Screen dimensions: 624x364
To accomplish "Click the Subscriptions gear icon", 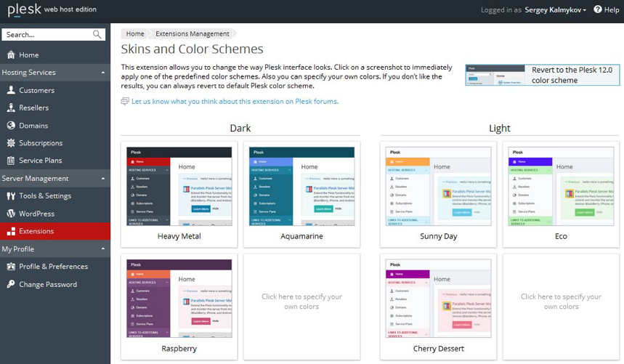I will click(11, 143).
